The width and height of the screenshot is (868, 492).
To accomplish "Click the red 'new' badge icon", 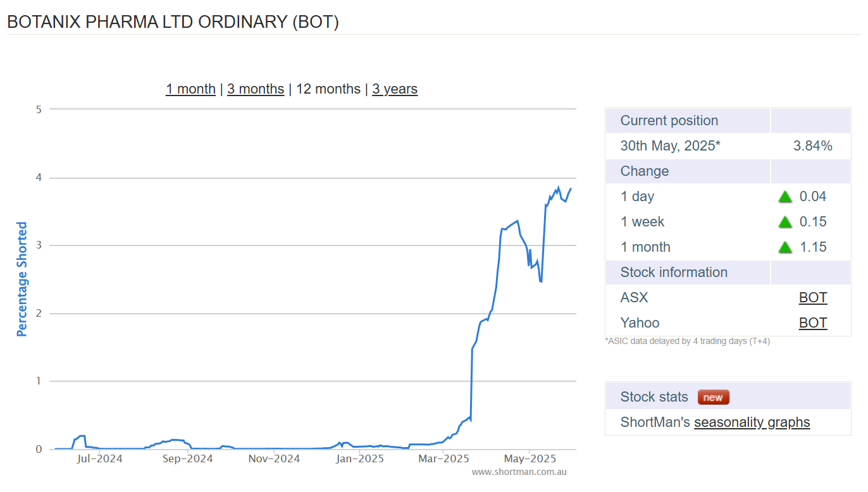I will (713, 397).
